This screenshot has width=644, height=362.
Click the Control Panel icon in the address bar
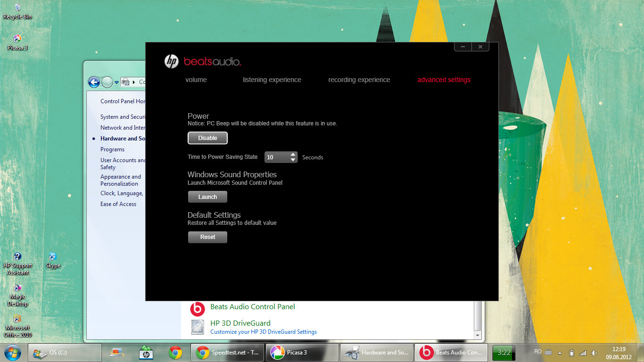[125, 82]
